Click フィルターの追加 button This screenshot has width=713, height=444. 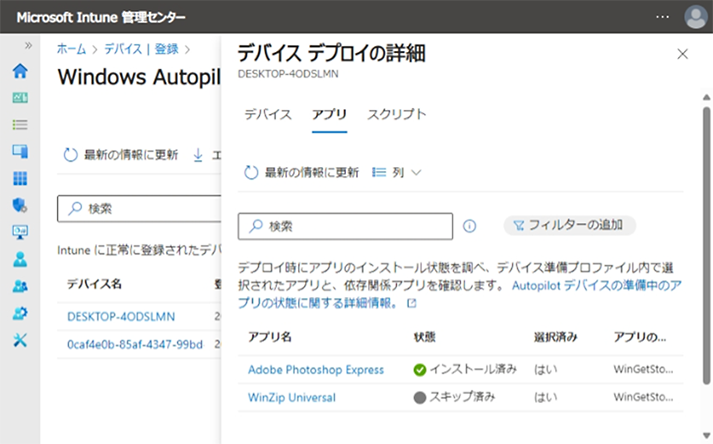tap(569, 225)
